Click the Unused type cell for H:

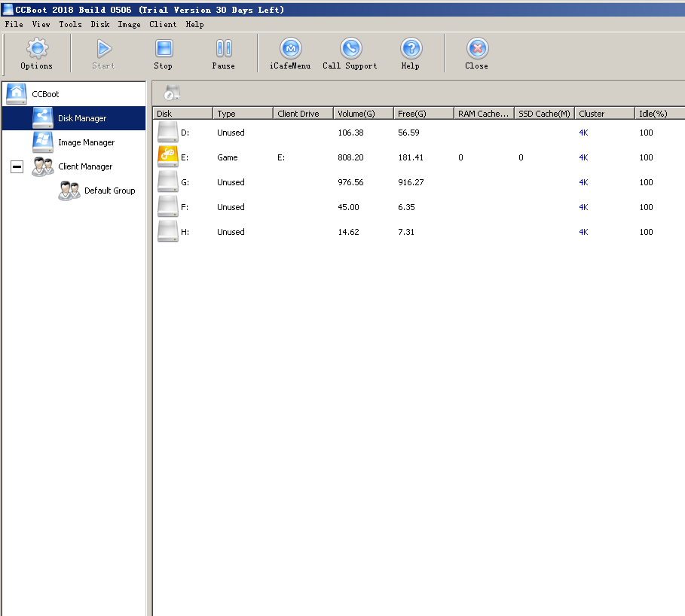point(231,232)
